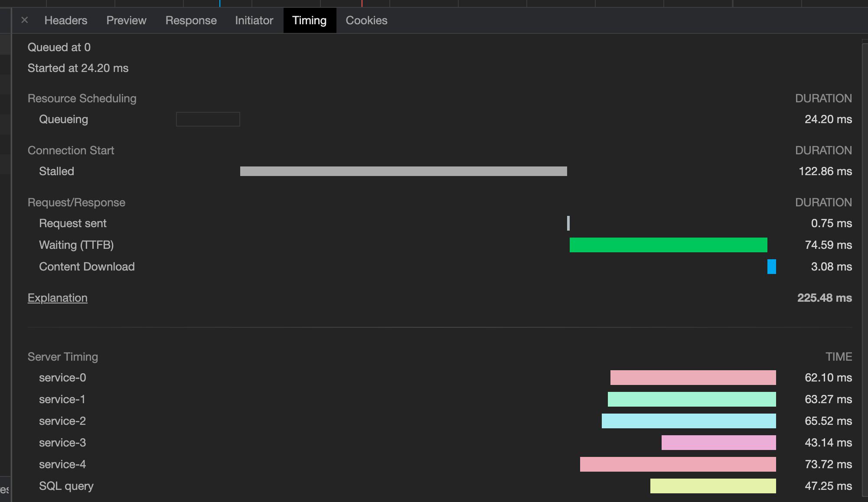Open the Preview tab

126,20
